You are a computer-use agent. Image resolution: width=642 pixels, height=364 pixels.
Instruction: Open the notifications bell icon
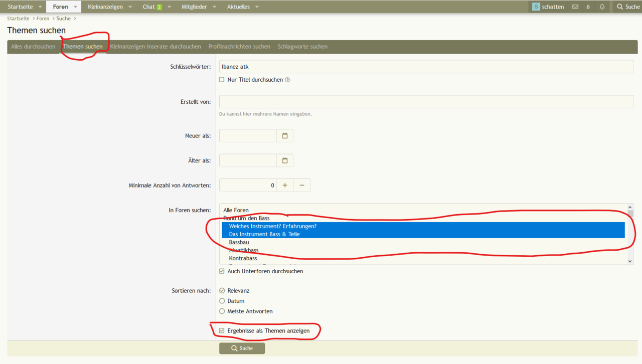tap(602, 7)
